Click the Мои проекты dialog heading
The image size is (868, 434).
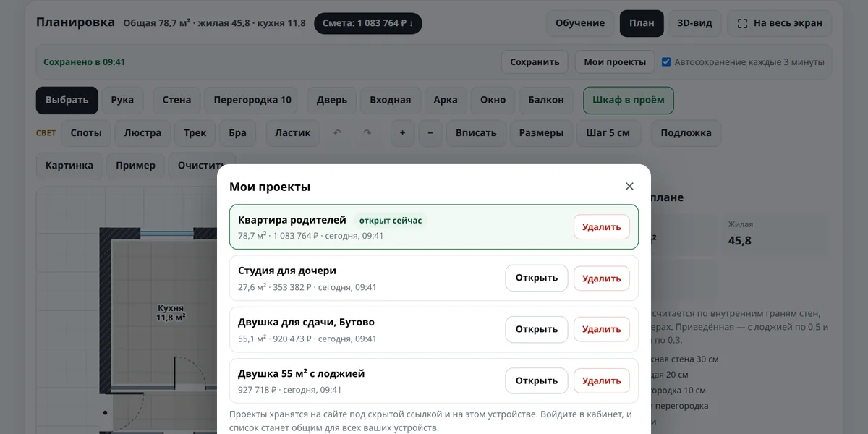(270, 187)
